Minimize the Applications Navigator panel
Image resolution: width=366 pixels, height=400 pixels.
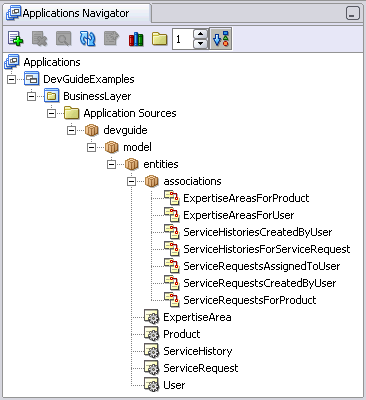352,14
